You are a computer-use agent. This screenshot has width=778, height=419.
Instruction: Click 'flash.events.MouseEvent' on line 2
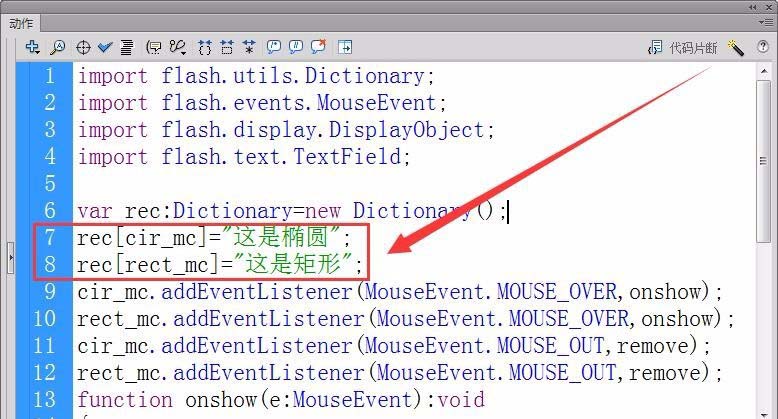[x=299, y=103]
